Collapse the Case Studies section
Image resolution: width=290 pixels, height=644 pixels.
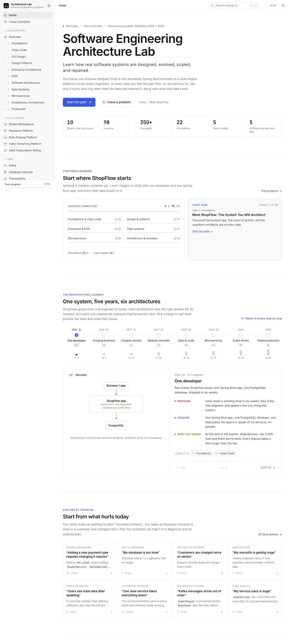(x=14, y=118)
